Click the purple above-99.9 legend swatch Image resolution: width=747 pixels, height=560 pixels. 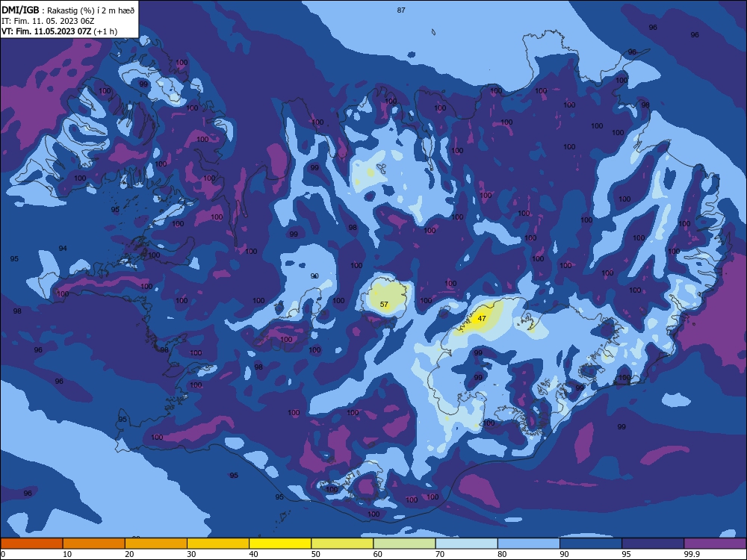[715, 544]
